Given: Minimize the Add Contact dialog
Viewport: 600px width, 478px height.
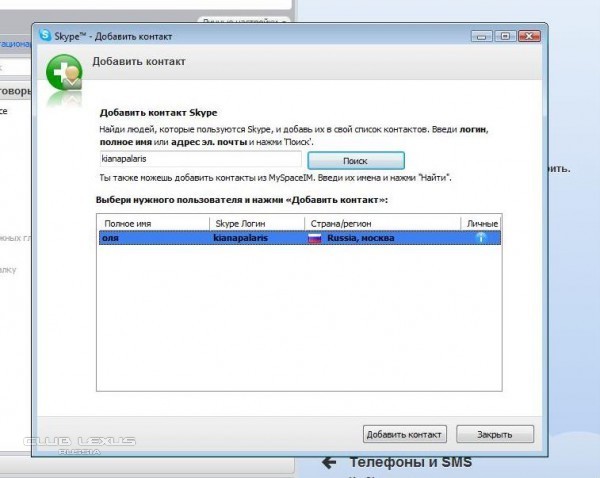Looking at the screenshot, I should point(483,36).
